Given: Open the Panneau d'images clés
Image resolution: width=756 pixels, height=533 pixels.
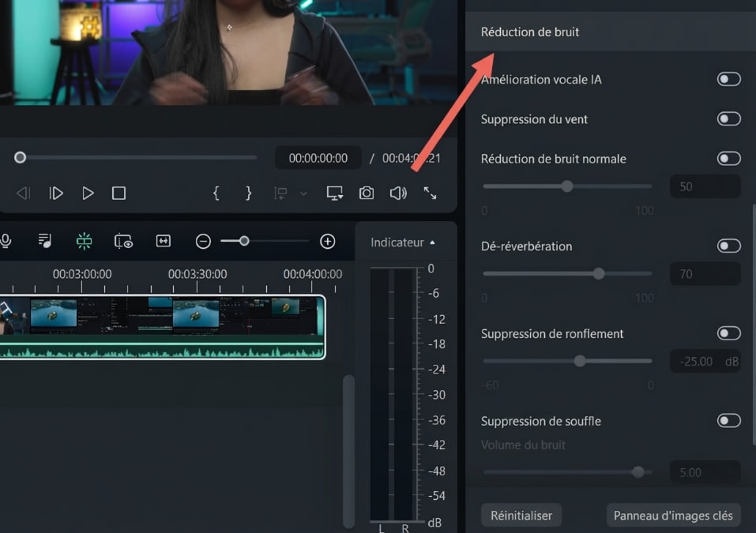Looking at the screenshot, I should 673,515.
